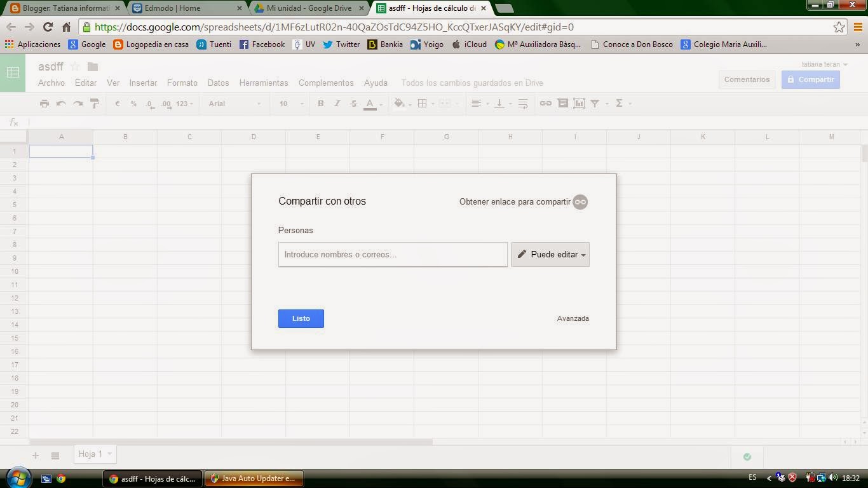Image resolution: width=868 pixels, height=488 pixels.
Task: Insert a comment using the comment icon
Action: [562, 103]
